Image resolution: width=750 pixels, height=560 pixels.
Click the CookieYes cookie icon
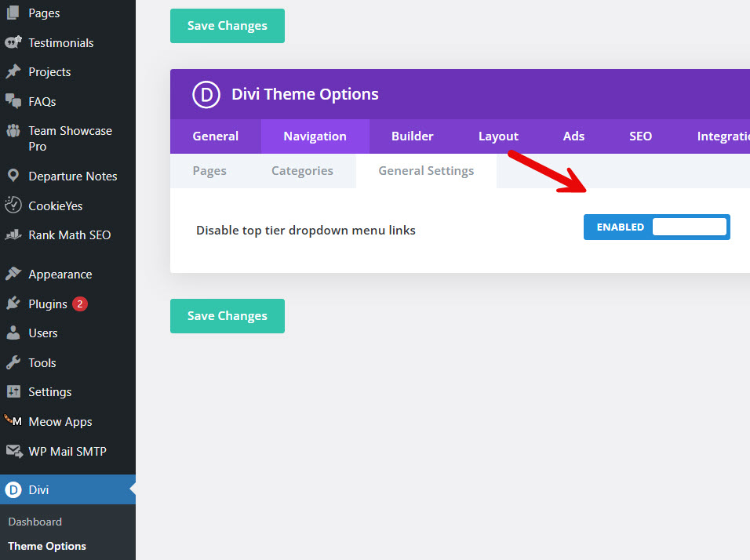click(13, 205)
